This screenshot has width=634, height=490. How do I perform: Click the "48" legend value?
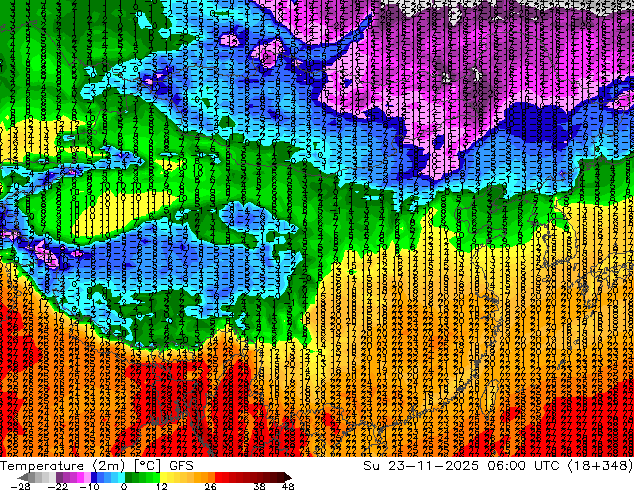(288, 486)
